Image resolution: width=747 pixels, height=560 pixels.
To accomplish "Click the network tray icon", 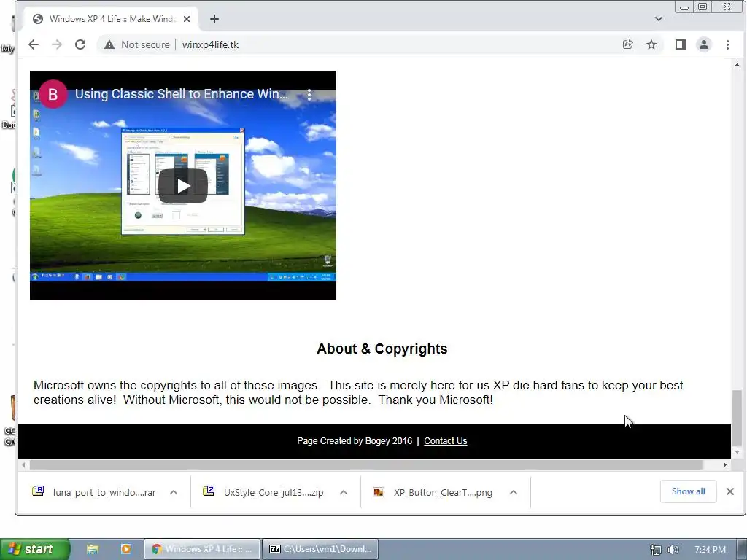I will [656, 550].
